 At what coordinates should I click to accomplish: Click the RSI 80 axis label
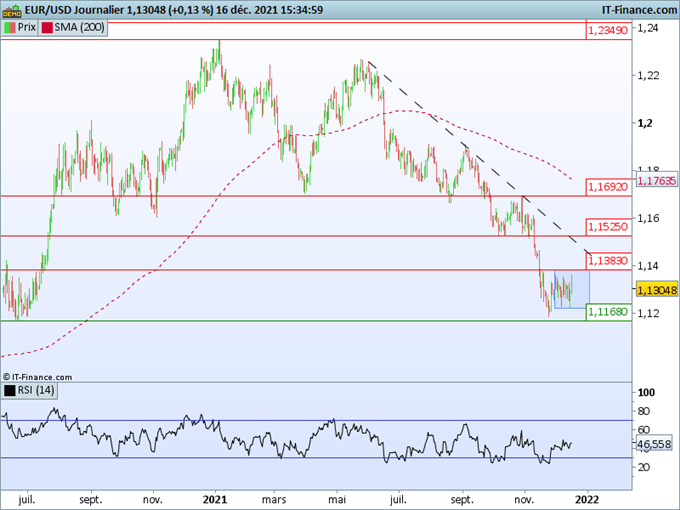(x=644, y=411)
